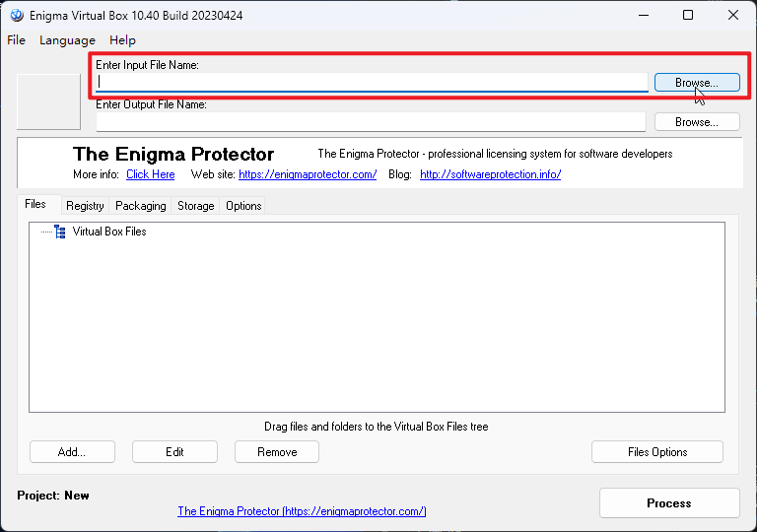Click the Enigma Virtual Box title bar icon
757x532 pixels.
[x=17, y=16]
